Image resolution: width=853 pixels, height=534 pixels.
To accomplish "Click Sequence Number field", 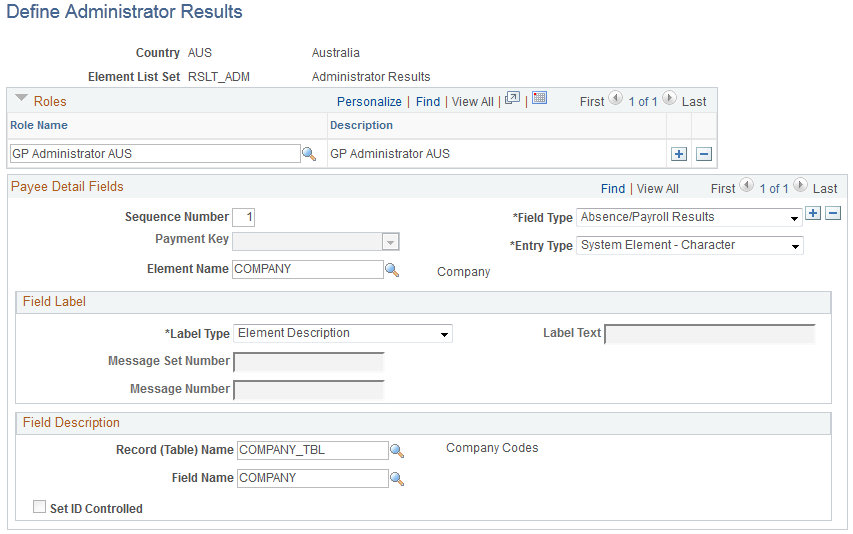I will tap(243, 218).
